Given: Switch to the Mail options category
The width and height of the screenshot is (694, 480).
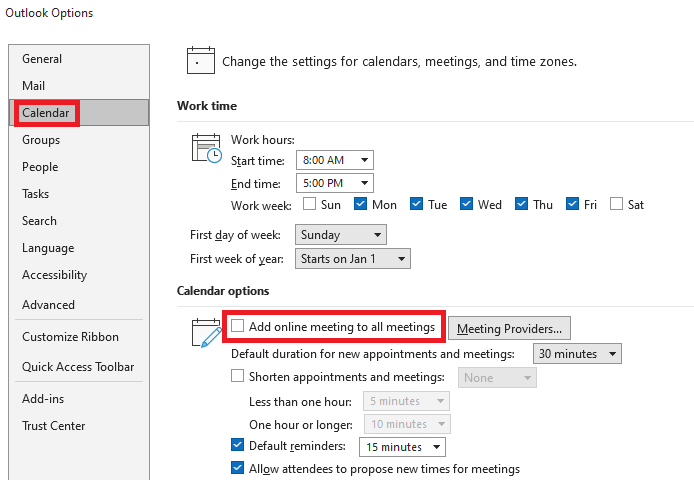Looking at the screenshot, I should pyautogui.click(x=34, y=86).
